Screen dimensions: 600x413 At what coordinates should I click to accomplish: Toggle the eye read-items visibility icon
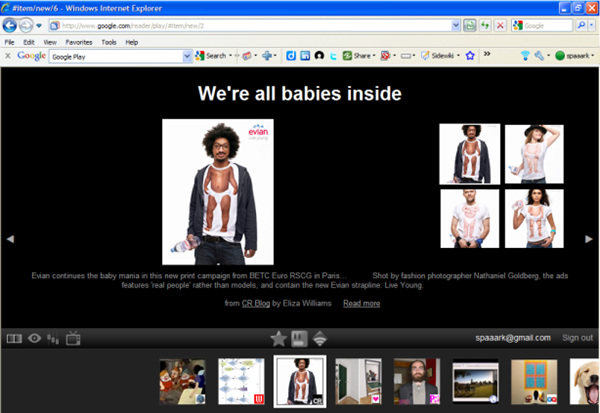34,338
